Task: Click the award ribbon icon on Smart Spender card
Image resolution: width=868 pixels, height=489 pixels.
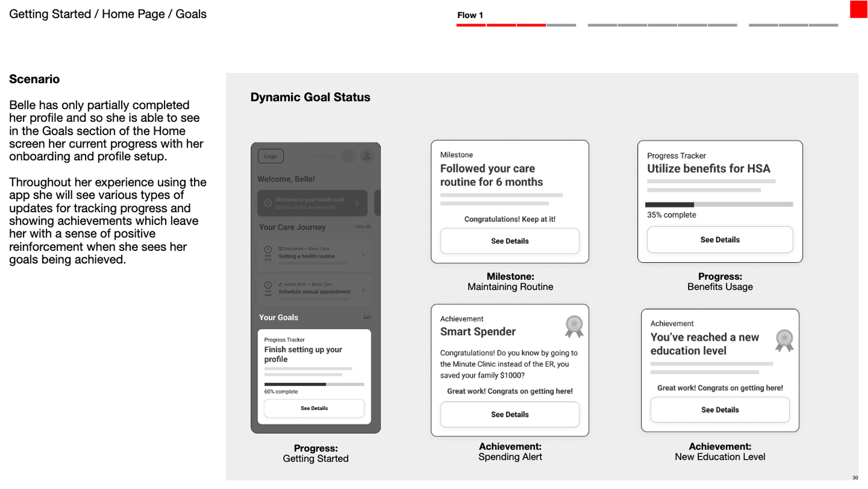Action: click(x=573, y=326)
